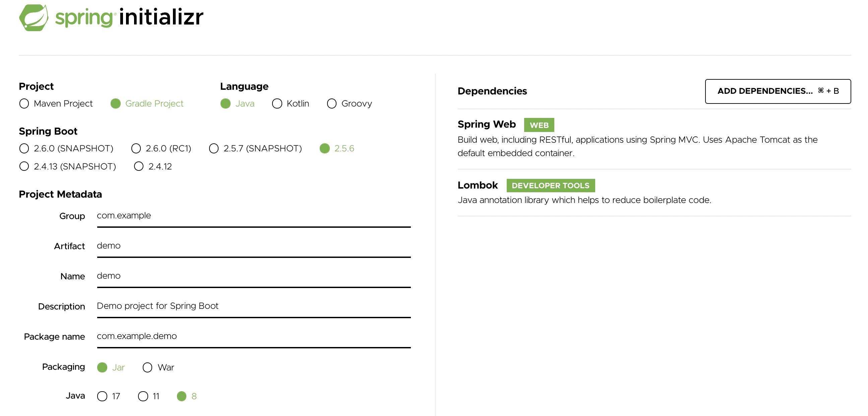Click the Package name field

(253, 336)
